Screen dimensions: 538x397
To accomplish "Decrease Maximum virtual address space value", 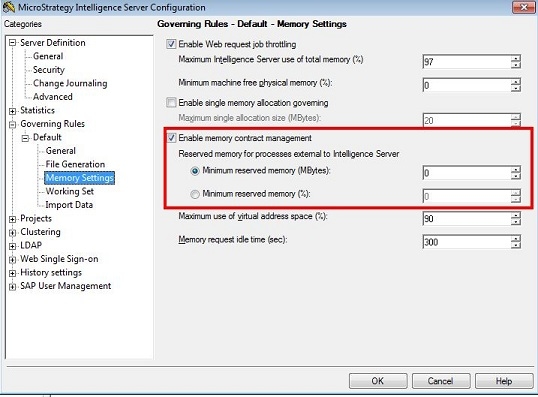I will click(516, 222).
